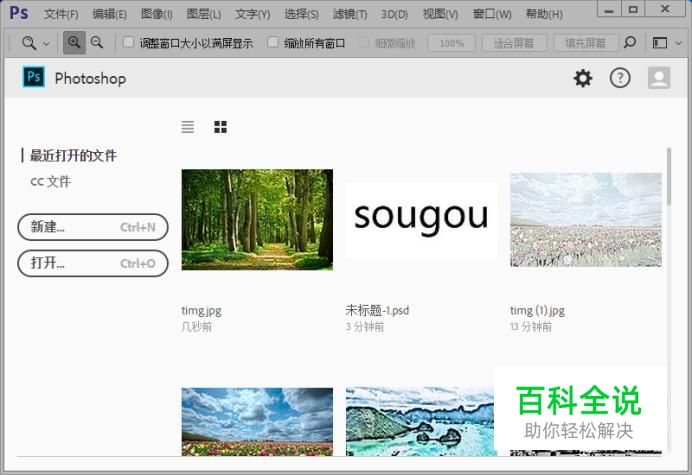Minimize the Photoshop window
This screenshot has height=475, width=692.
click(x=609, y=9)
